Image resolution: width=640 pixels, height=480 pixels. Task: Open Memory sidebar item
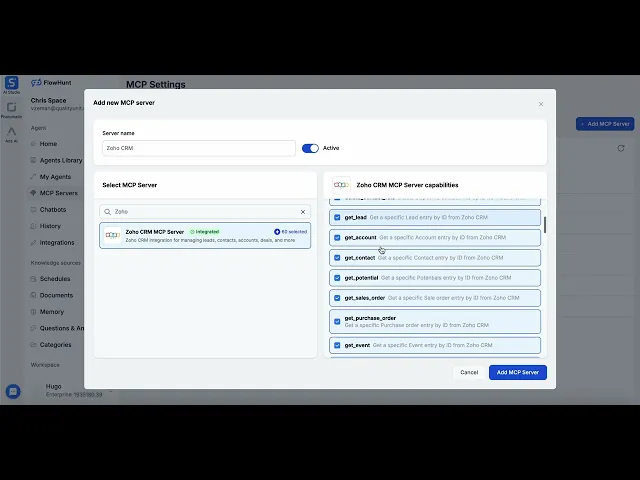[x=47, y=312]
